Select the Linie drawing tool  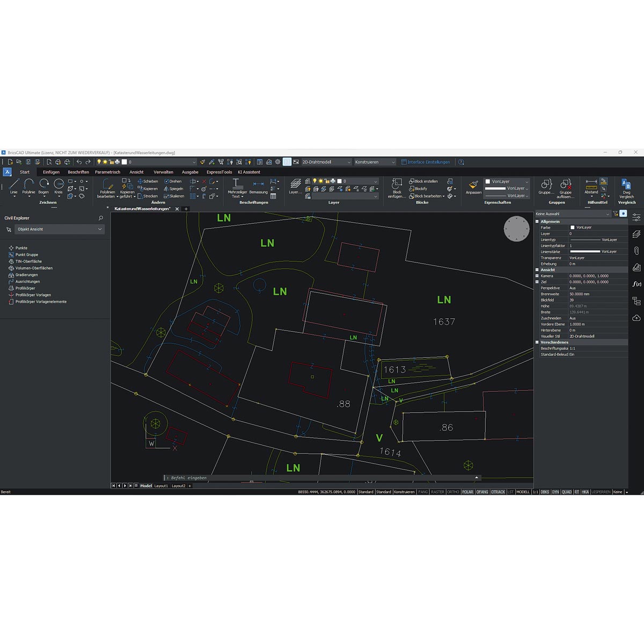point(14,186)
